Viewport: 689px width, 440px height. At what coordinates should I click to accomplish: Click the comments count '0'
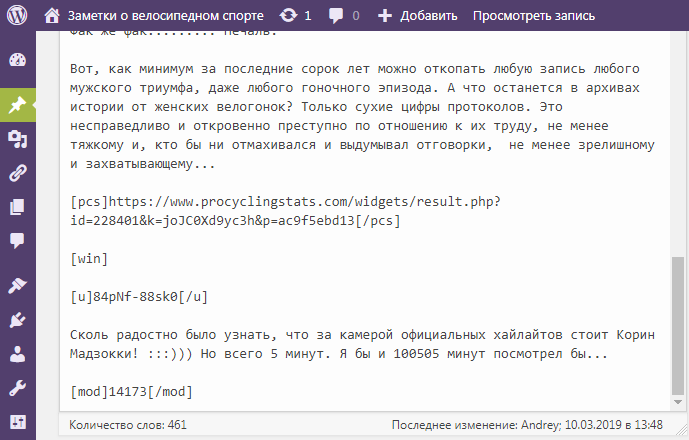click(356, 16)
